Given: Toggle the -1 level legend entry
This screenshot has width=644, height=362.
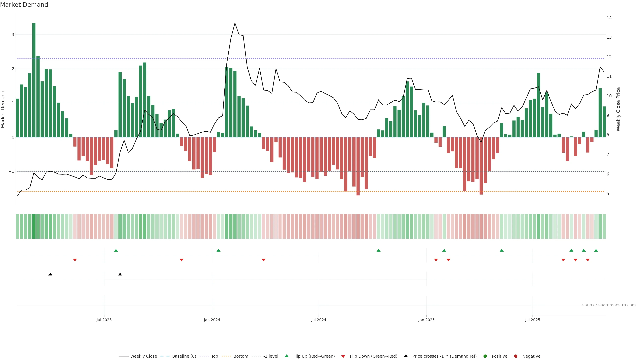Looking at the screenshot, I should [x=271, y=356].
